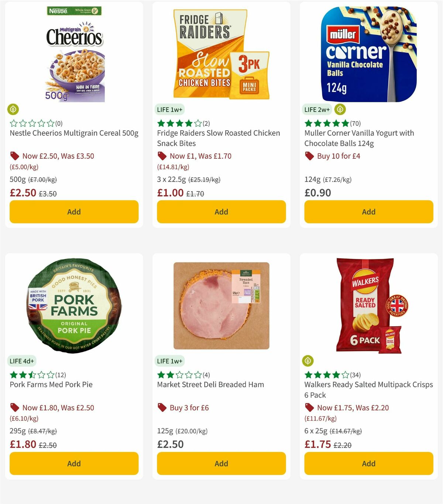The image size is (443, 504).
Task: Click the price tag icon on Walkers Now £1.75 offer
Action: [309, 407]
